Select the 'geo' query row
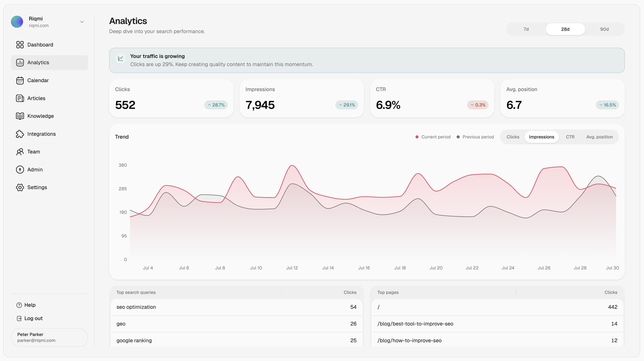This screenshot has width=644, height=361. tap(236, 324)
